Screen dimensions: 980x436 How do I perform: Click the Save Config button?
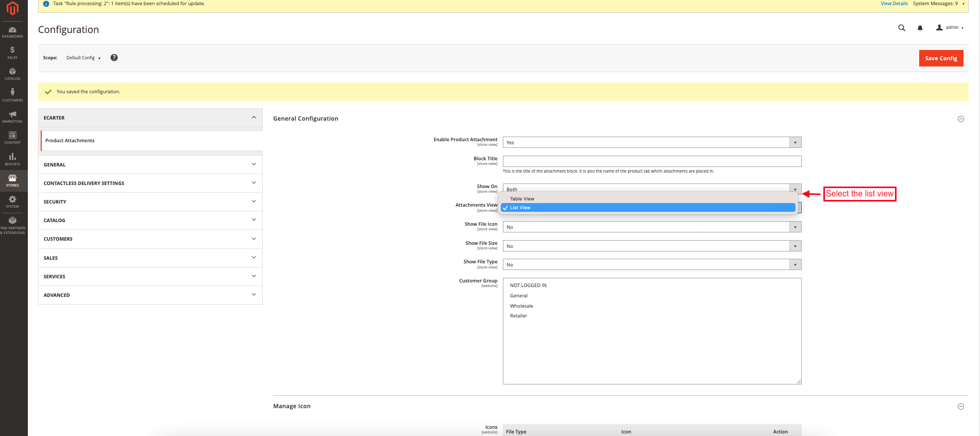[941, 58]
